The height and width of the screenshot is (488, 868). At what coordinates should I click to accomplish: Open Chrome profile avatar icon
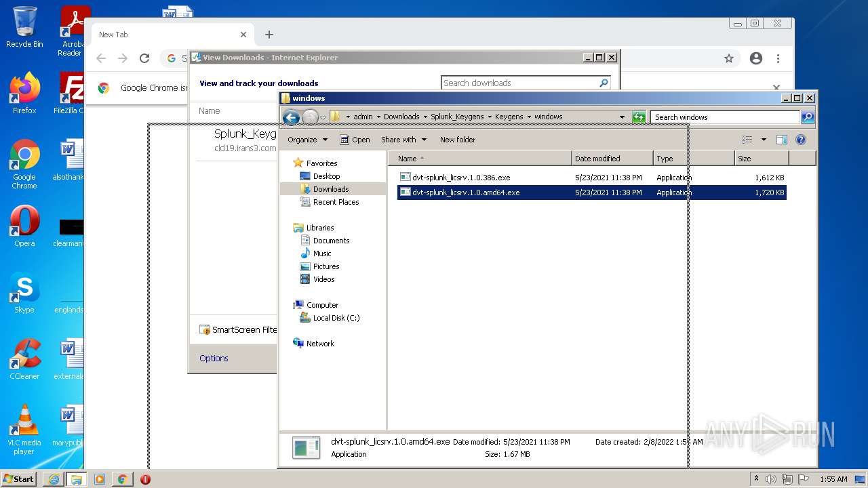(756, 59)
